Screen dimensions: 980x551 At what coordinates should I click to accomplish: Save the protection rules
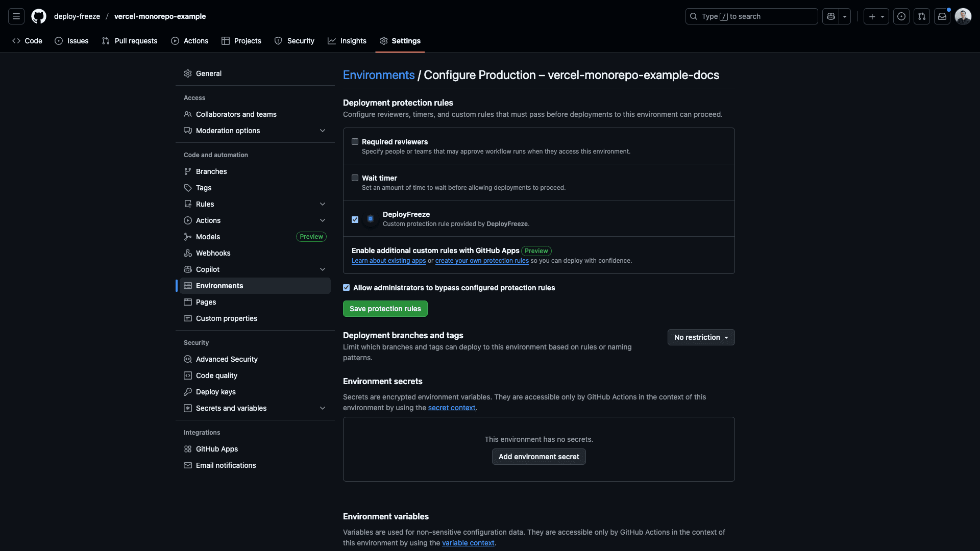coord(385,309)
